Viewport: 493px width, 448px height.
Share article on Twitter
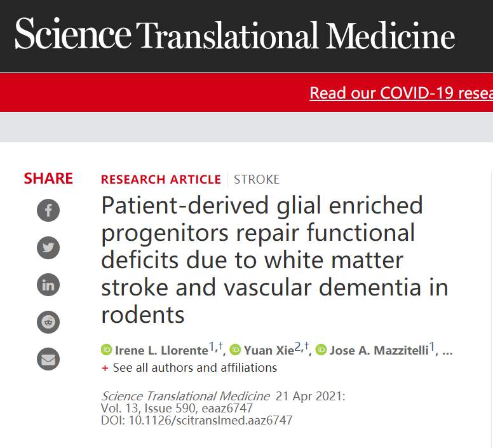pos(48,247)
